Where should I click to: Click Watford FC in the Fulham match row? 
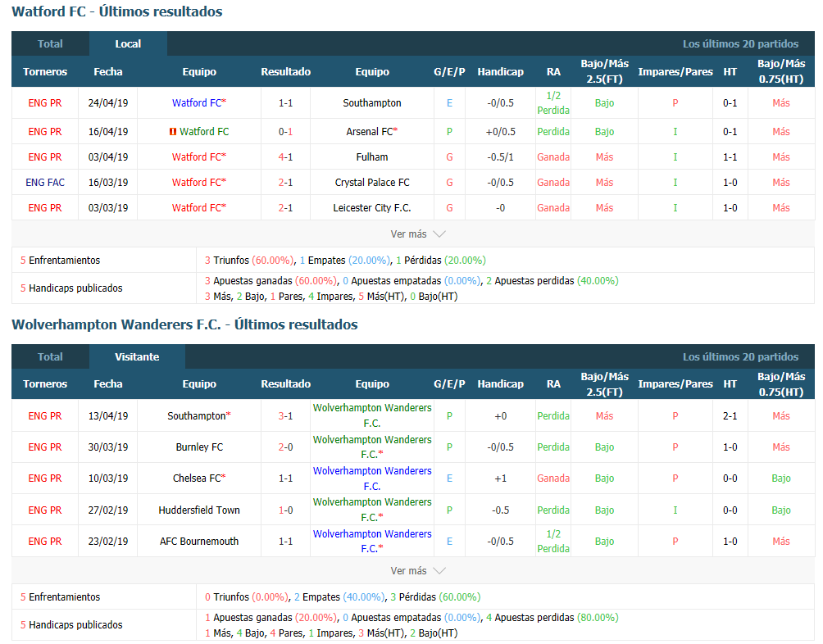pos(199,156)
